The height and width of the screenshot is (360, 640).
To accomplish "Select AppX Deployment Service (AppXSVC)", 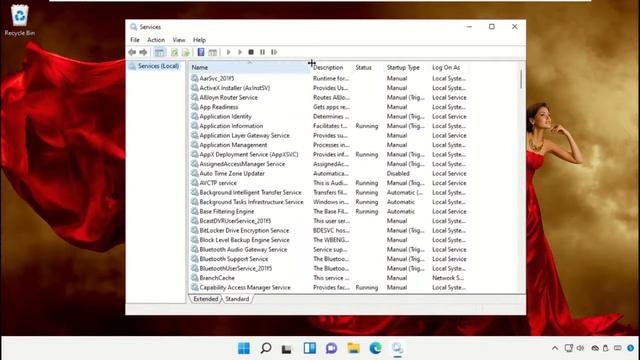I will click(249, 154).
